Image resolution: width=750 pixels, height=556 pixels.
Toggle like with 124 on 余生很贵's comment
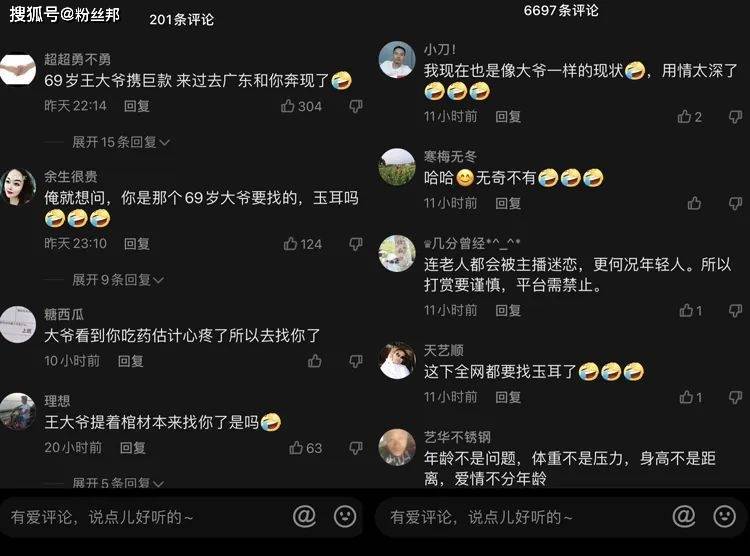(290, 244)
